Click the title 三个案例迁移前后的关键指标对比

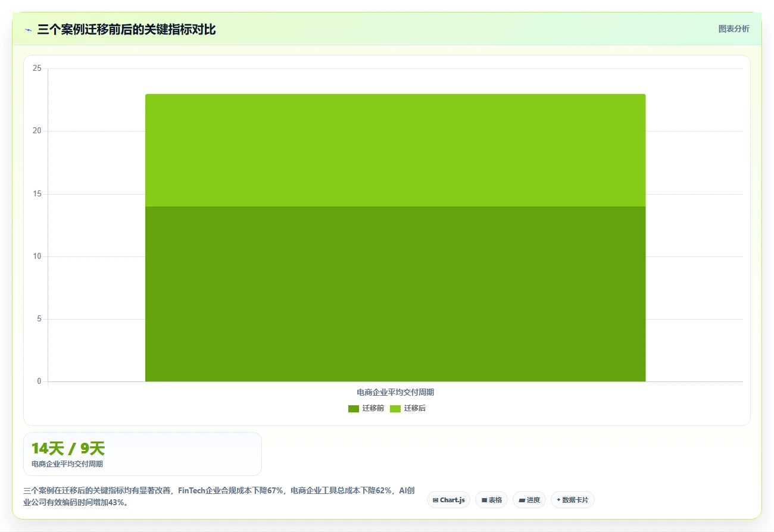point(126,30)
